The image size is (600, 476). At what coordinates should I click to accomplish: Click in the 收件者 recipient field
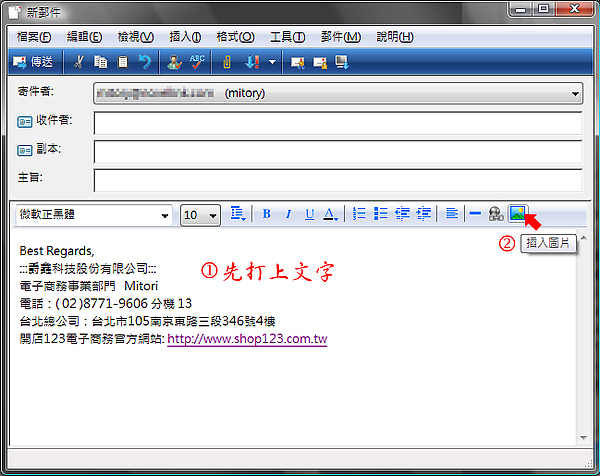click(338, 123)
